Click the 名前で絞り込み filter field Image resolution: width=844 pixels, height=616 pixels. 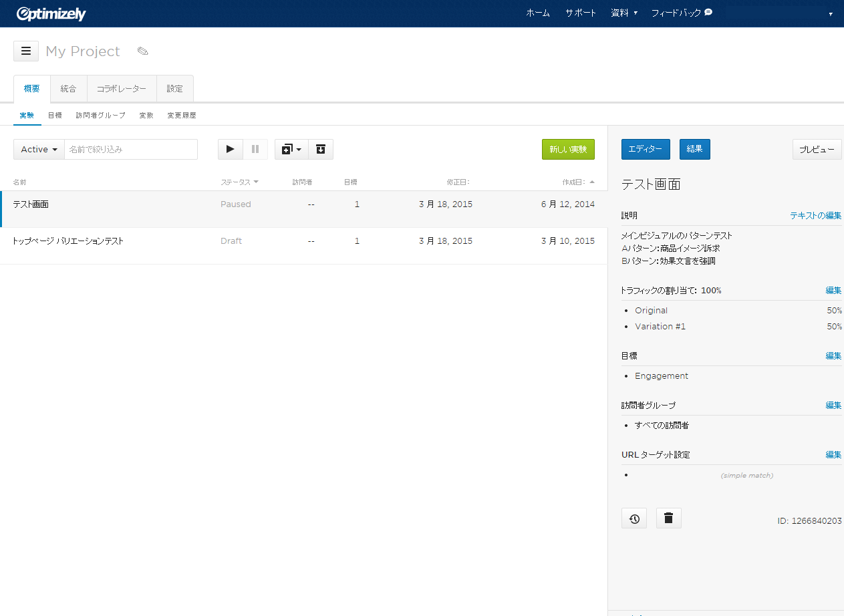131,149
